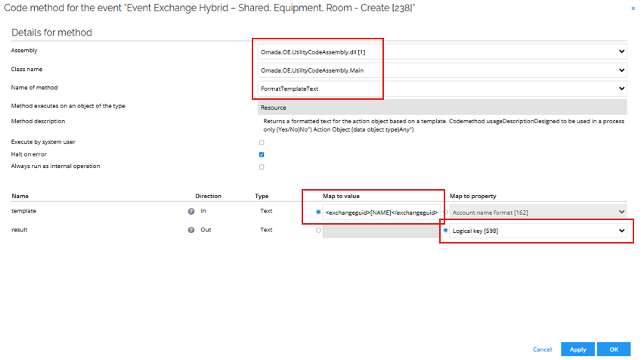The height and width of the screenshot is (360, 644).
Task: Select Map to value radio for template
Action: (318, 212)
